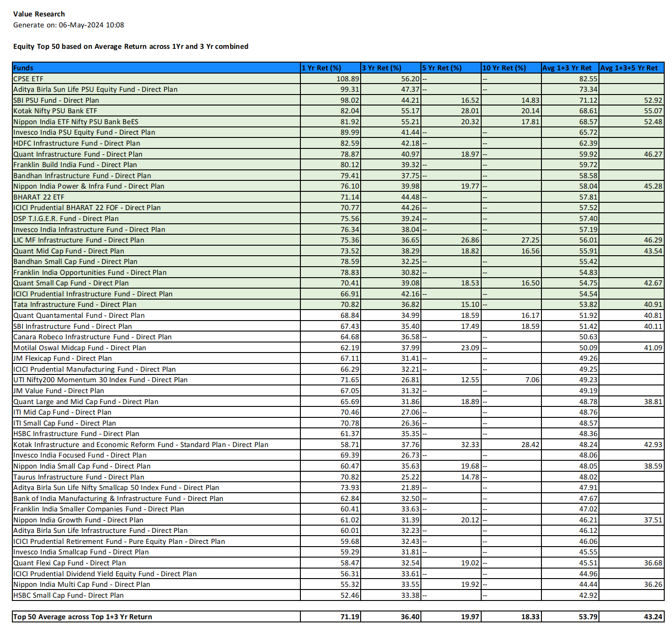Select 'Quant Small Cap Fund - Direct Plan'
Image resolution: width=672 pixels, height=632 pixels.
71,283
